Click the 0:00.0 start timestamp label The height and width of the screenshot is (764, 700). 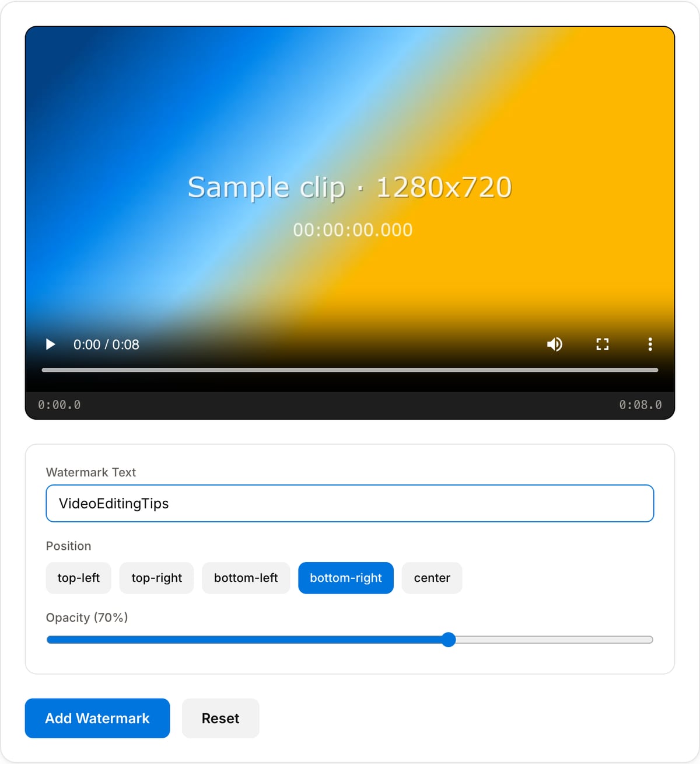60,404
